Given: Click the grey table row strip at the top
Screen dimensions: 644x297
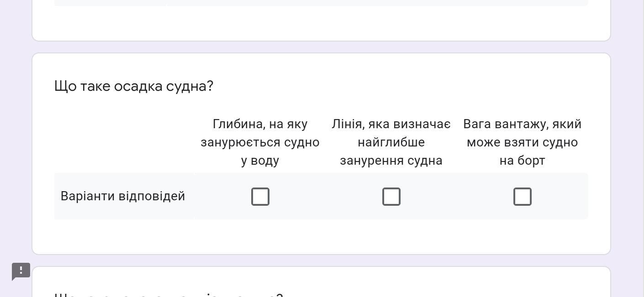Looking at the screenshot, I should coord(321,3).
